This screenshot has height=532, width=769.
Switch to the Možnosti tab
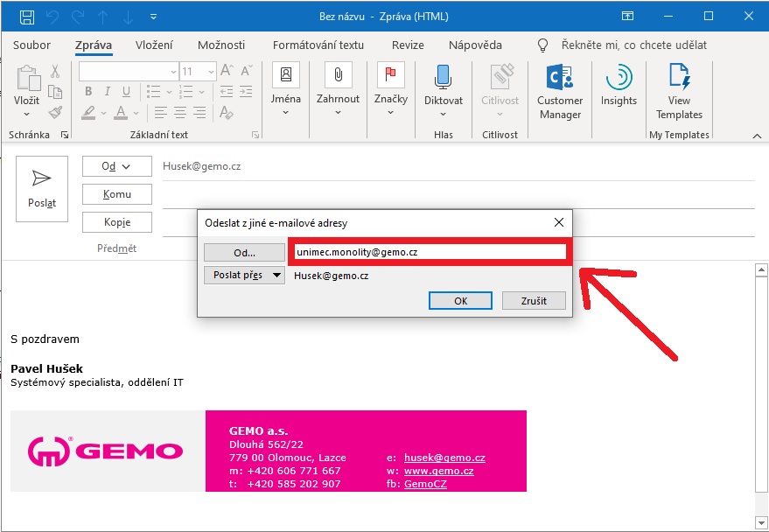pyautogui.click(x=221, y=45)
